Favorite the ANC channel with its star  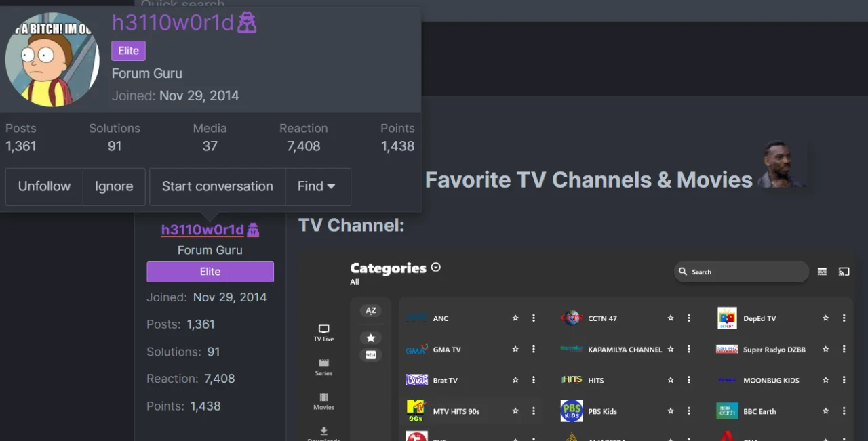pos(515,318)
